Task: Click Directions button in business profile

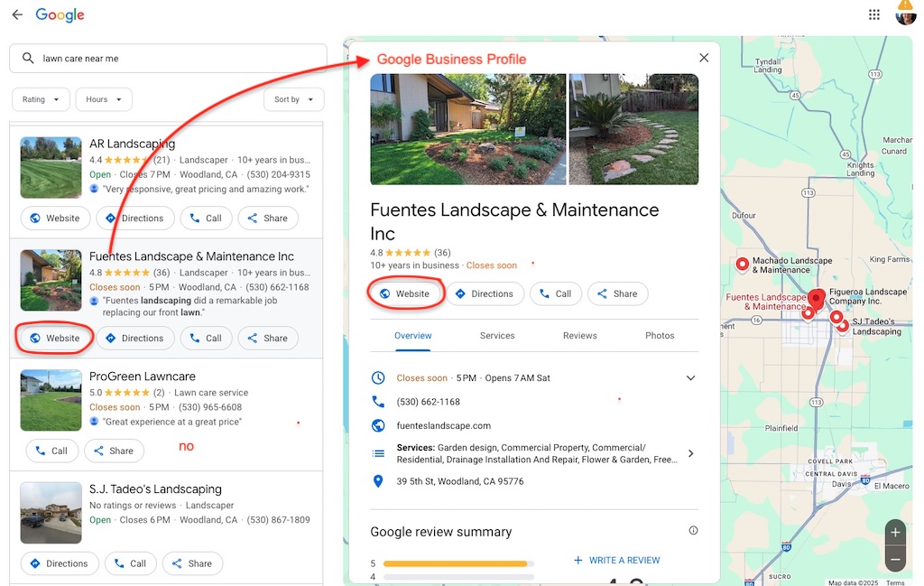Action: point(485,293)
